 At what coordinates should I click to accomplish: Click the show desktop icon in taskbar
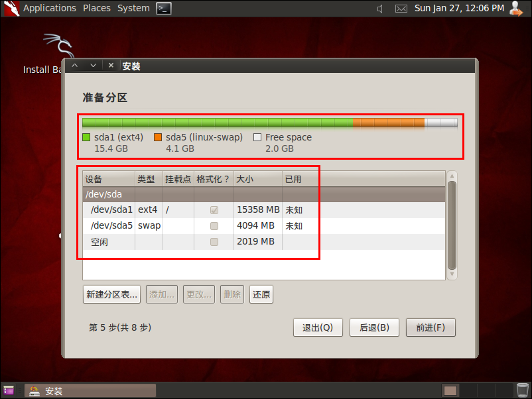pyautogui.click(x=9, y=390)
